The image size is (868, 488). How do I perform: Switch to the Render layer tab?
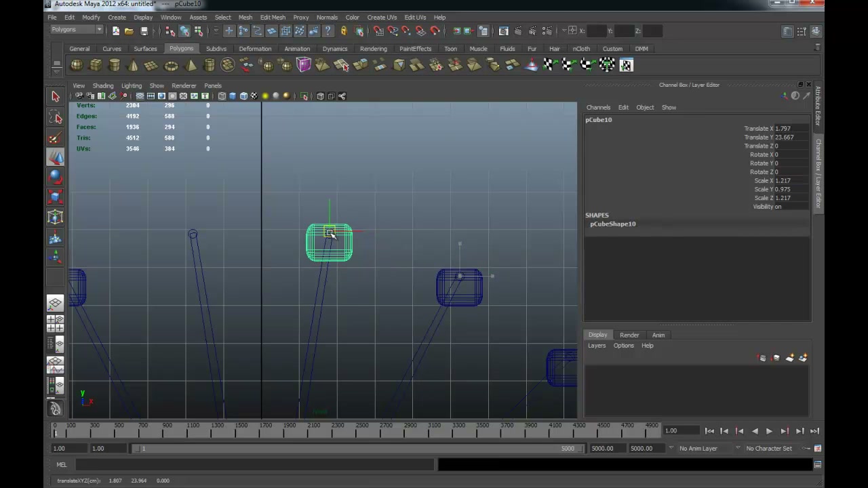coord(629,335)
